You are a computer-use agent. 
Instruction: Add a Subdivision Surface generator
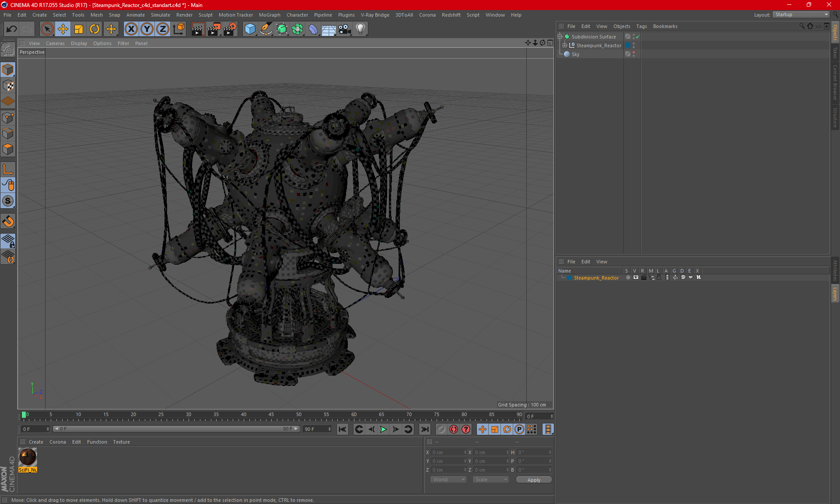click(x=282, y=29)
